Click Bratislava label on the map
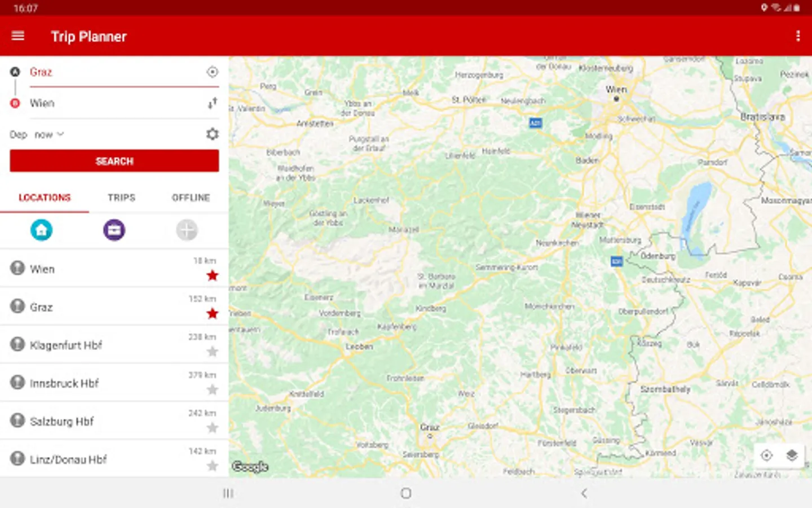This screenshot has height=508, width=812. pos(762,117)
